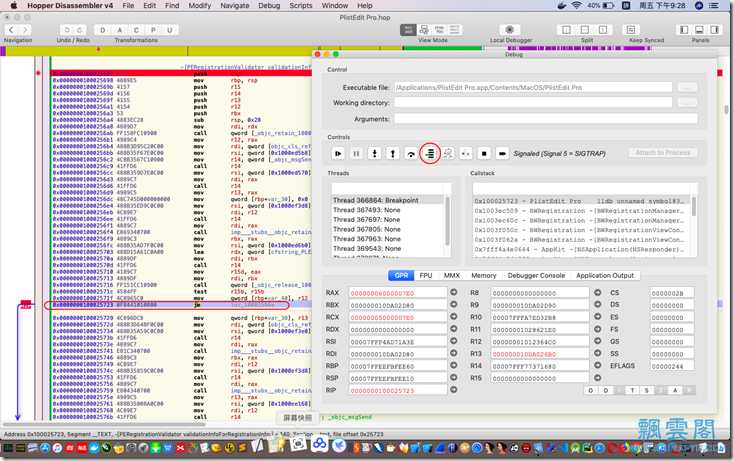The image size is (734, 461).
Task: Click the Arguments input field
Action: pyautogui.click(x=546, y=119)
